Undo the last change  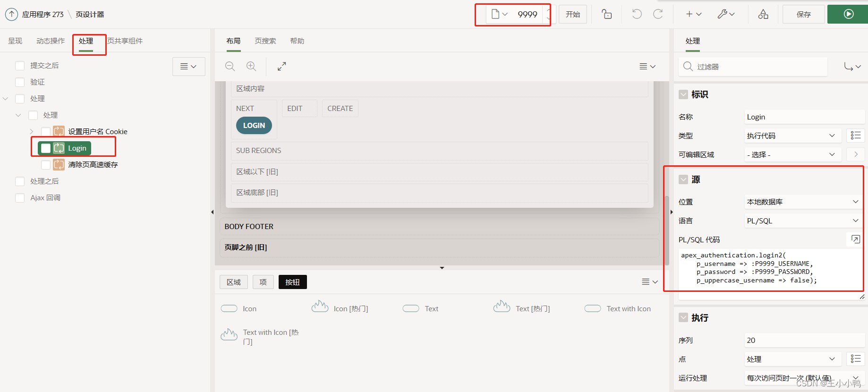coord(637,14)
